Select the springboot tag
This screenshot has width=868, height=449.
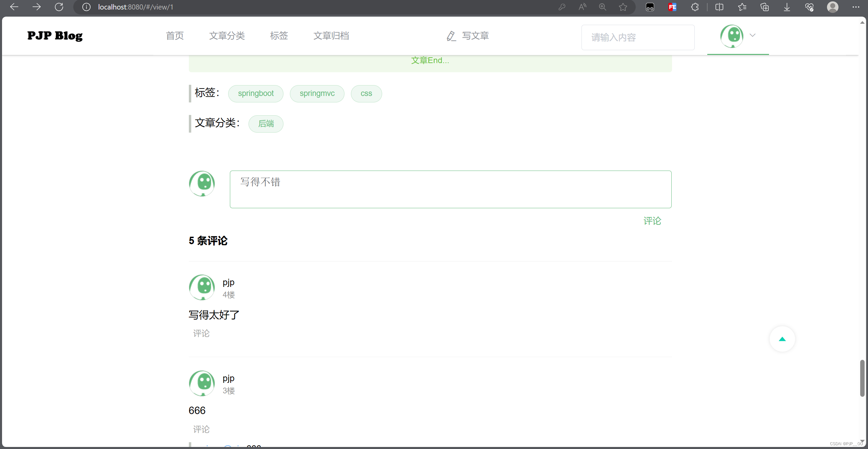(256, 93)
